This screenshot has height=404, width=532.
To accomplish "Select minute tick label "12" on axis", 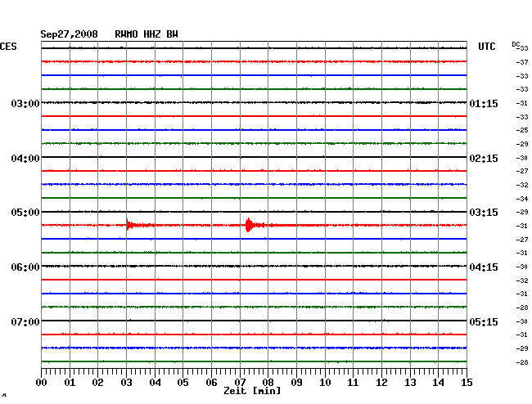I will pyautogui.click(x=381, y=382).
